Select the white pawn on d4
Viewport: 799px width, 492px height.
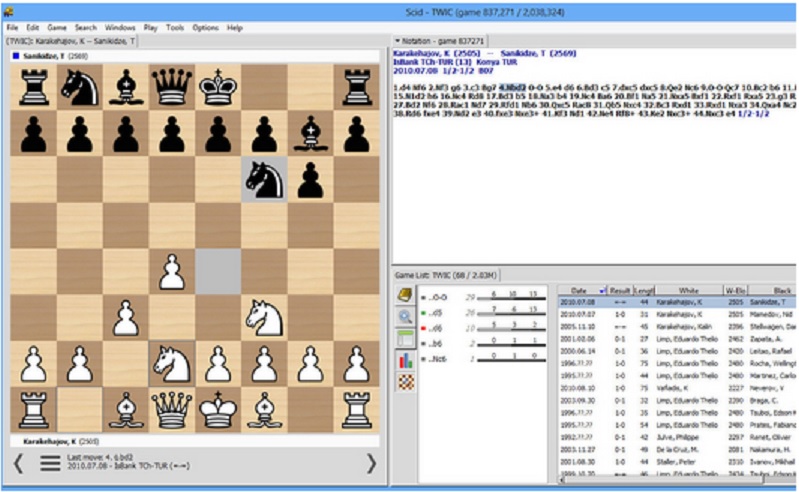(172, 272)
